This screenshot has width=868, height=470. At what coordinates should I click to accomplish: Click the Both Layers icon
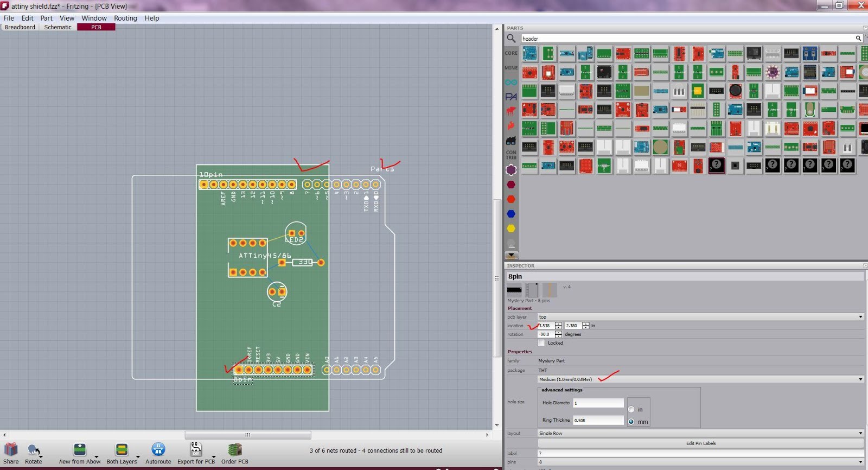[x=122, y=449]
